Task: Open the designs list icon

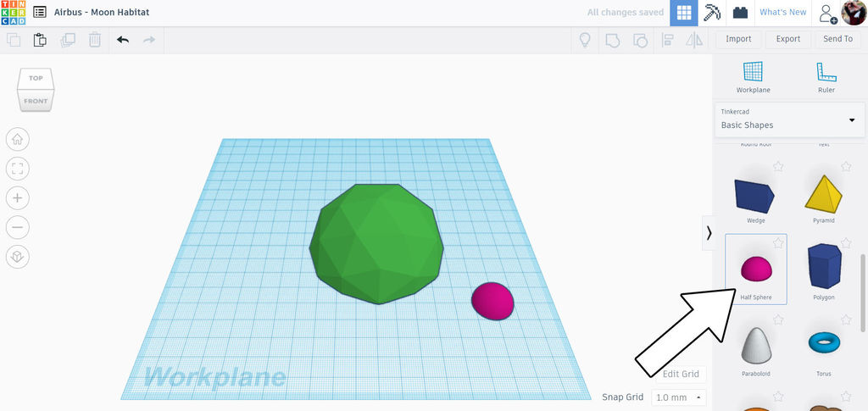Action: pos(39,12)
